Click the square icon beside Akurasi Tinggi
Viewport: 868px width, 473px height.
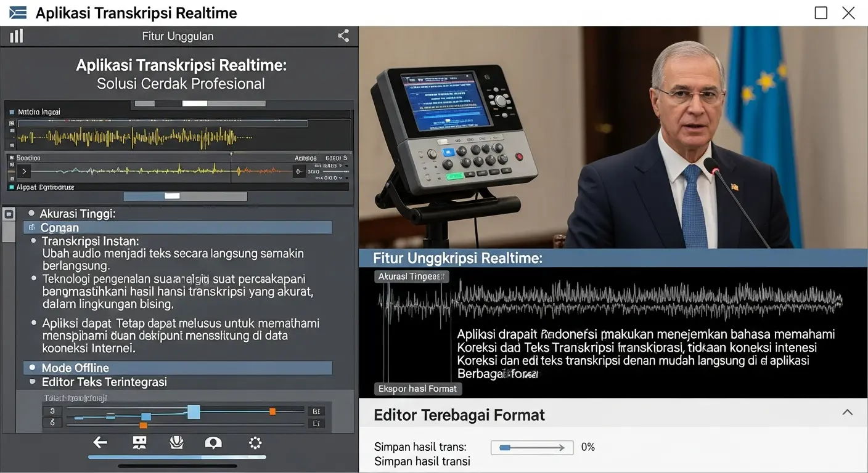tap(9, 214)
